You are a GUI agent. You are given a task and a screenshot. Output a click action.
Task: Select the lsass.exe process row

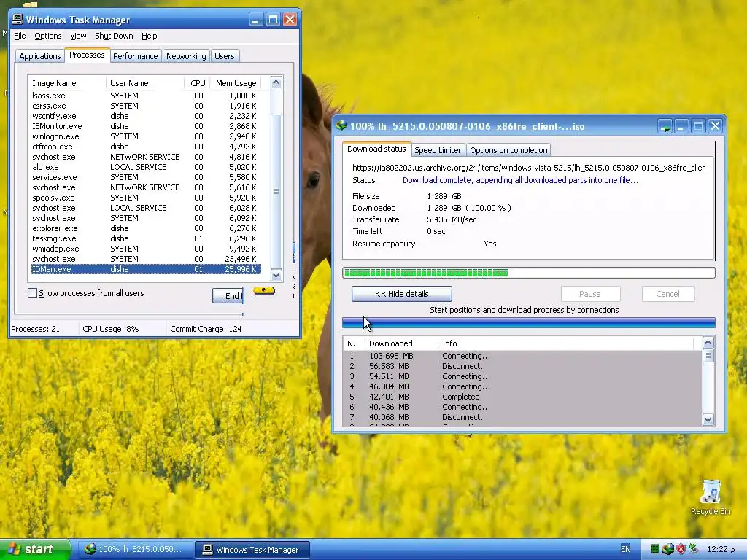coord(146,96)
